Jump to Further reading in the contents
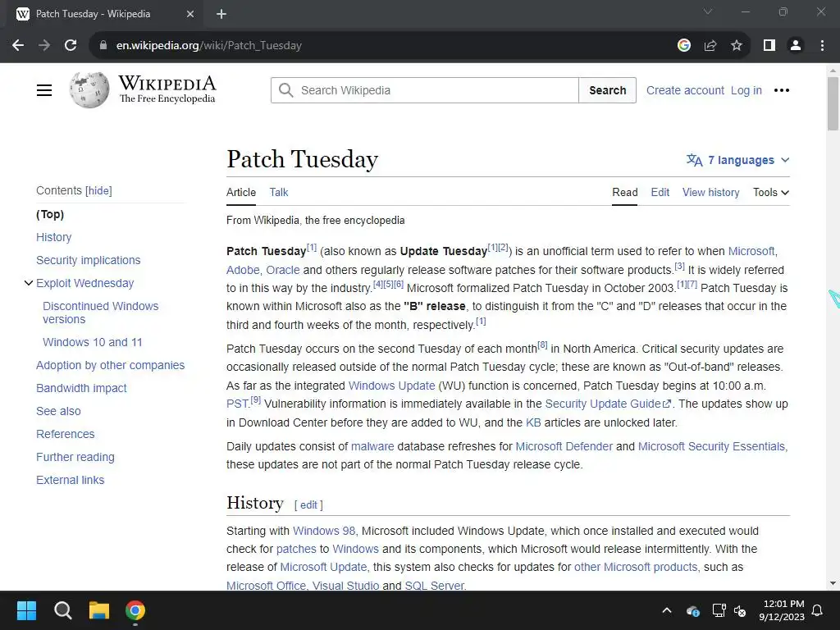 pos(75,458)
